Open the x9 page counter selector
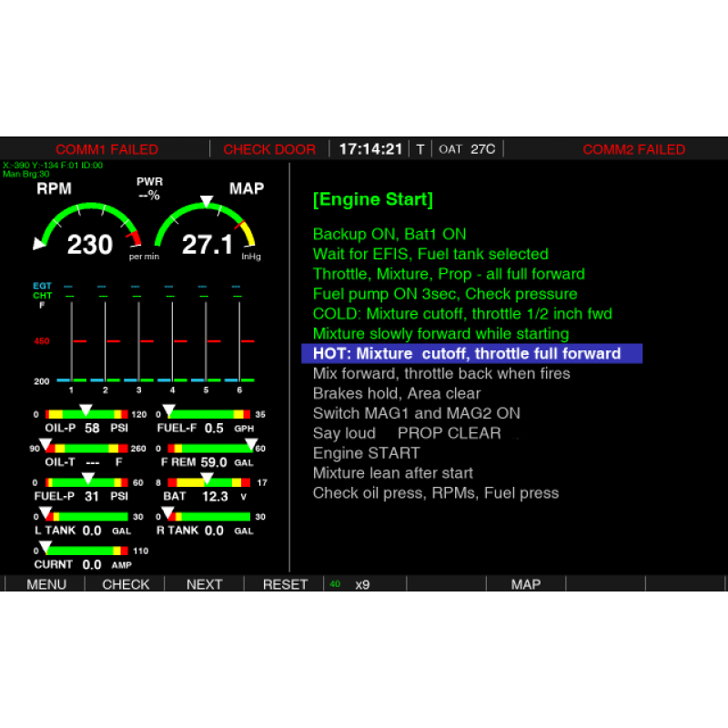Viewport: 728px width, 728px height. [362, 584]
